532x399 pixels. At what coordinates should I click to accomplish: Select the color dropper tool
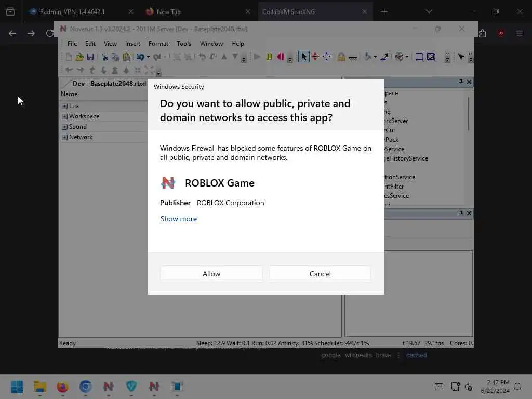click(x=384, y=57)
